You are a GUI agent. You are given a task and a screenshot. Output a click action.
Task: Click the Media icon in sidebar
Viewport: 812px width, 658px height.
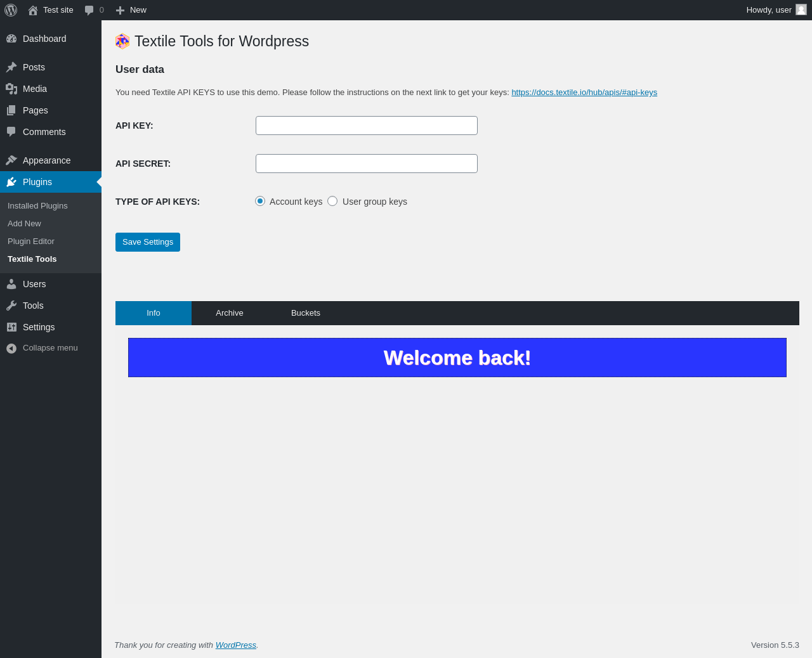point(11,89)
